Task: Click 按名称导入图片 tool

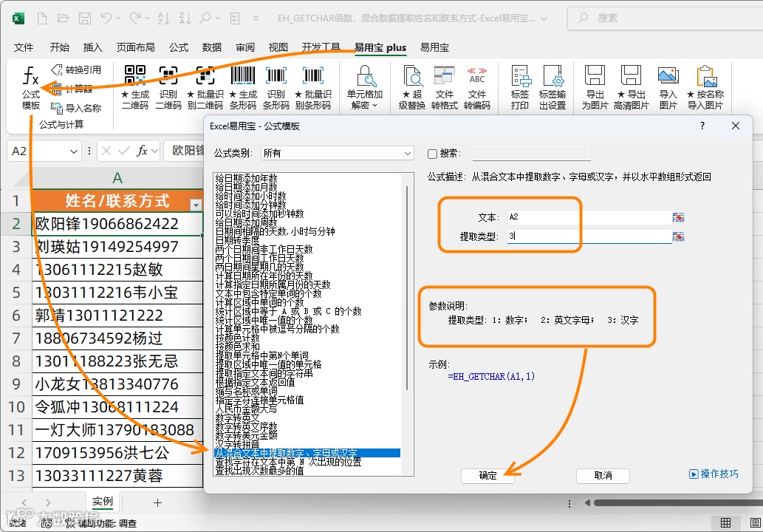Action: coord(705,88)
